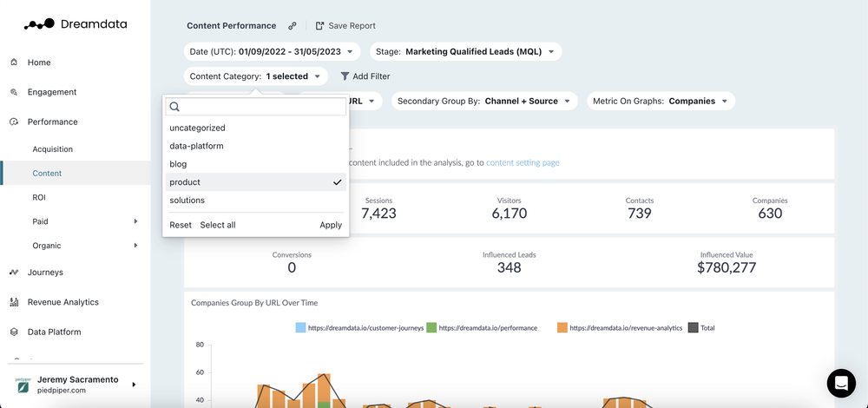This screenshot has width=868, height=408.
Task: Toggle performance legend green swatch
Action: [431, 328]
